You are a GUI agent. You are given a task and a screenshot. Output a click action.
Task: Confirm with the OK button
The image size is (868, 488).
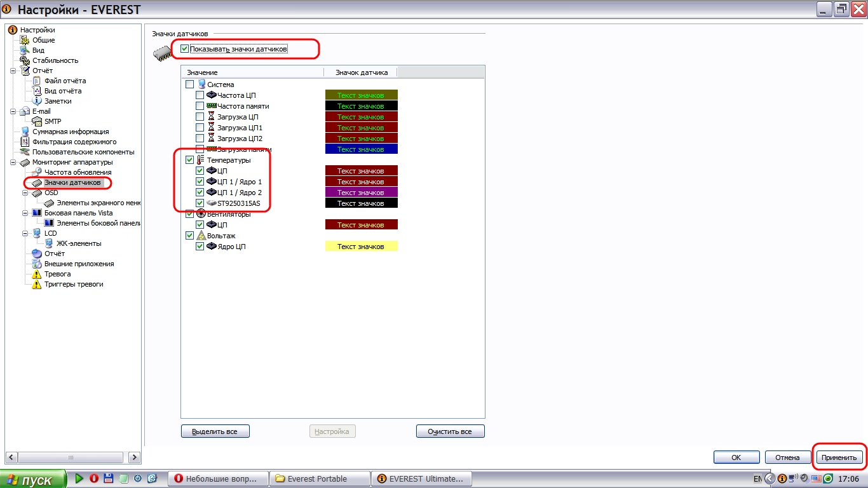click(736, 457)
